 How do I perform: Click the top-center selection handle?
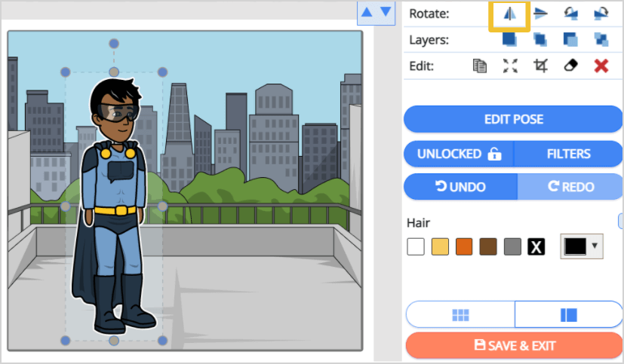coord(114,72)
